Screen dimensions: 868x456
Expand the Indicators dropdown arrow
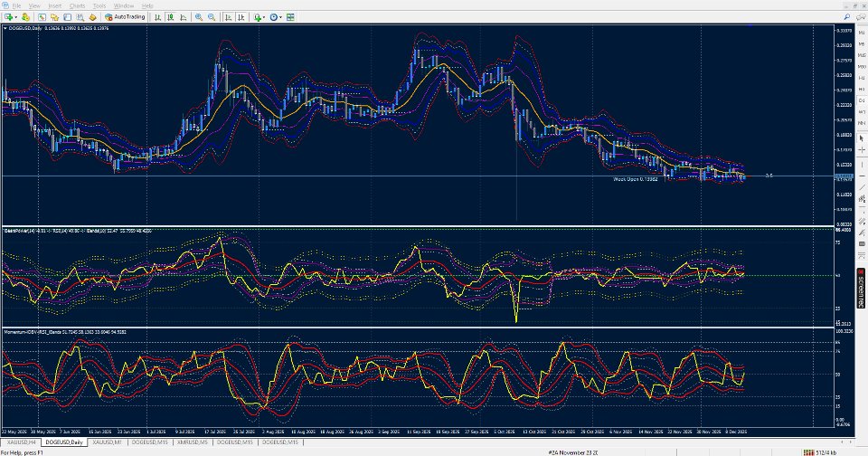point(264,17)
